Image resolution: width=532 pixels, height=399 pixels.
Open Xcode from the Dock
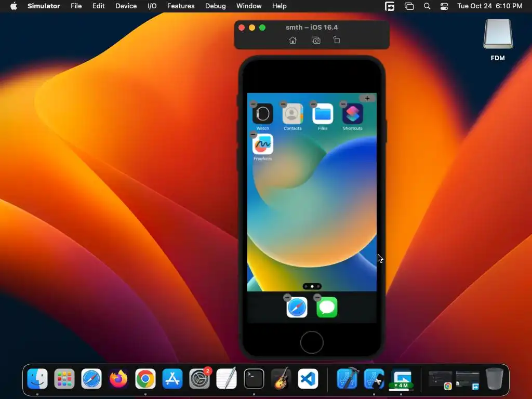(347, 379)
